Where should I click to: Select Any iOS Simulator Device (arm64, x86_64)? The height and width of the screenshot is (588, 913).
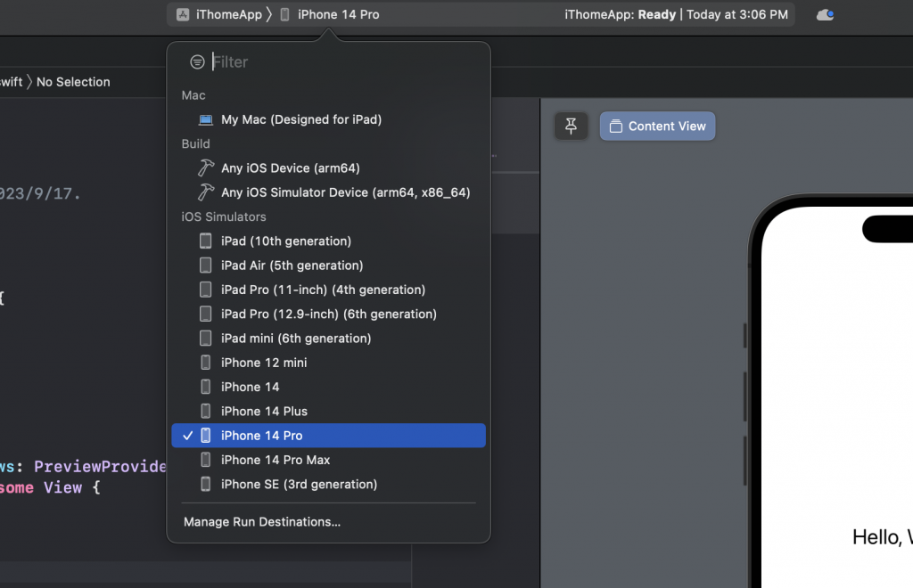pyautogui.click(x=345, y=192)
